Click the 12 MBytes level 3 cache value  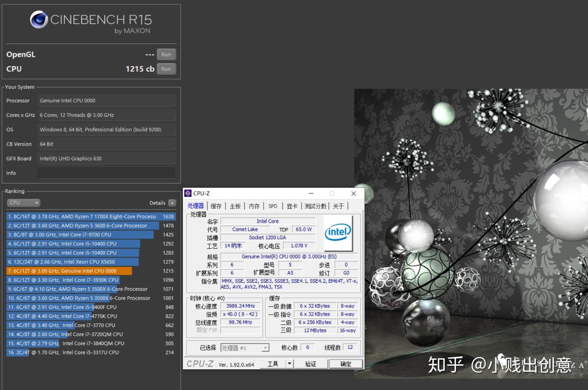click(x=315, y=330)
